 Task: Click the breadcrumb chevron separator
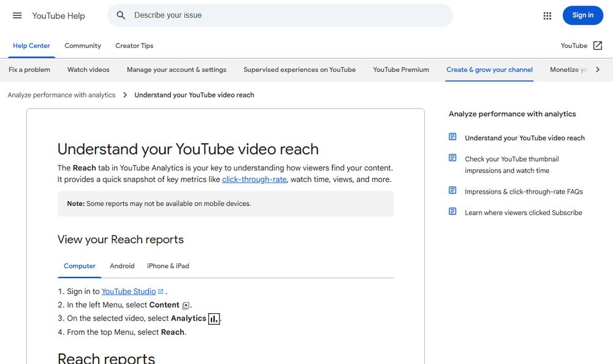coord(124,95)
